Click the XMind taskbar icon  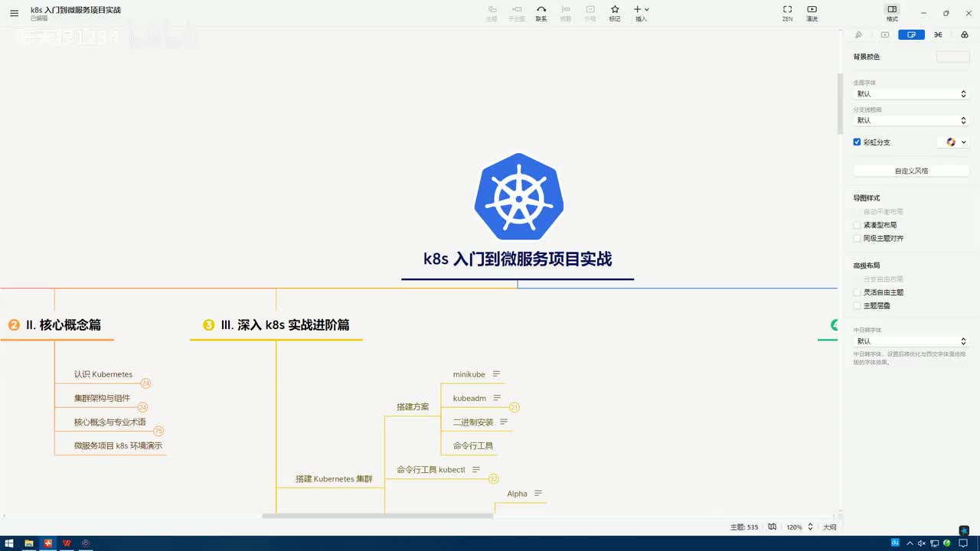(x=48, y=543)
